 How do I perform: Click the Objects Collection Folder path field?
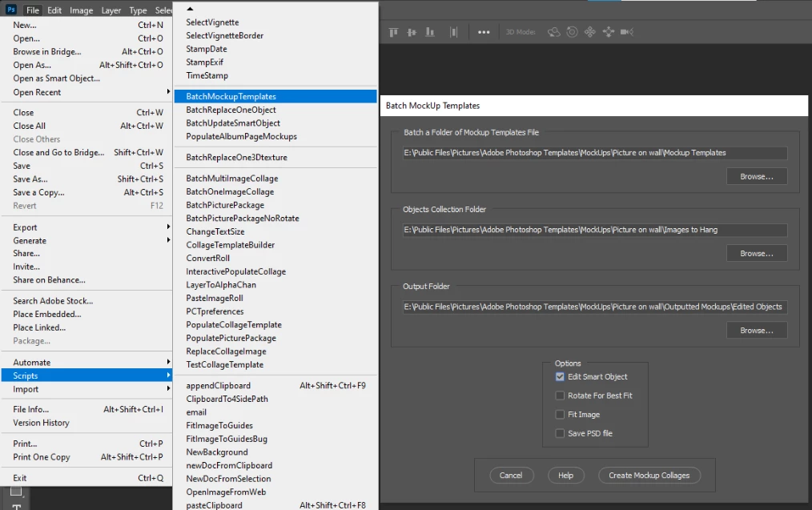tap(595, 230)
